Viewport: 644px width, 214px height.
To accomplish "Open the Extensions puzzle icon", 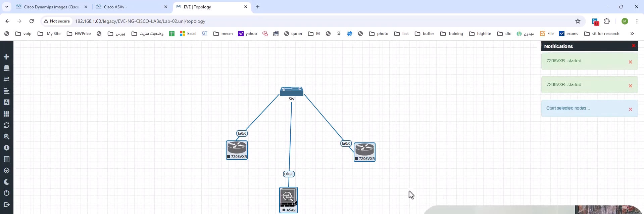I will point(607,21).
